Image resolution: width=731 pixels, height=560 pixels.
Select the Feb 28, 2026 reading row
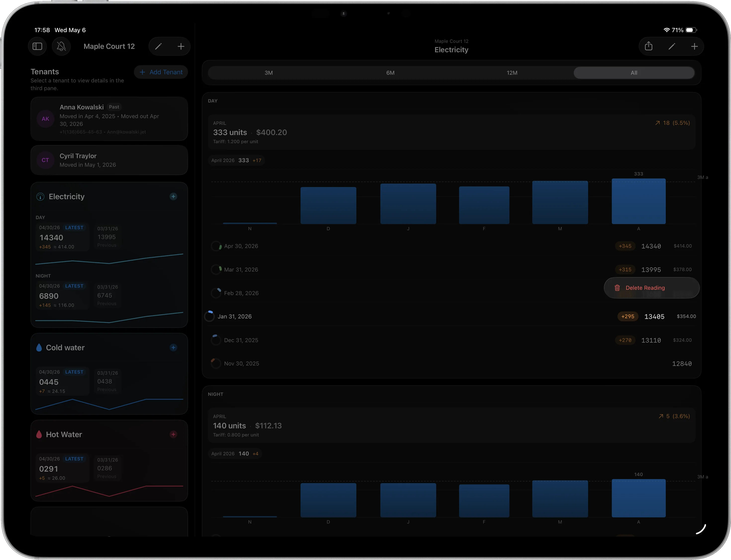point(452,293)
